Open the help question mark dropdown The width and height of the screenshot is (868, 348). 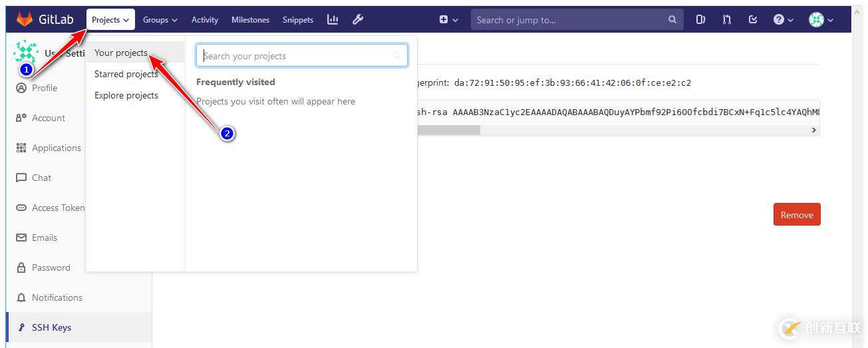pyautogui.click(x=783, y=19)
